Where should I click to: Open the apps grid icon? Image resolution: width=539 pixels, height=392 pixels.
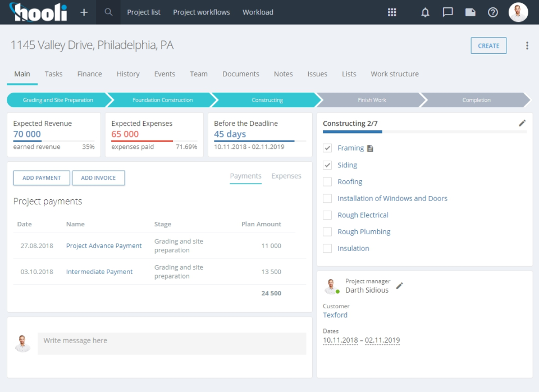tap(392, 12)
